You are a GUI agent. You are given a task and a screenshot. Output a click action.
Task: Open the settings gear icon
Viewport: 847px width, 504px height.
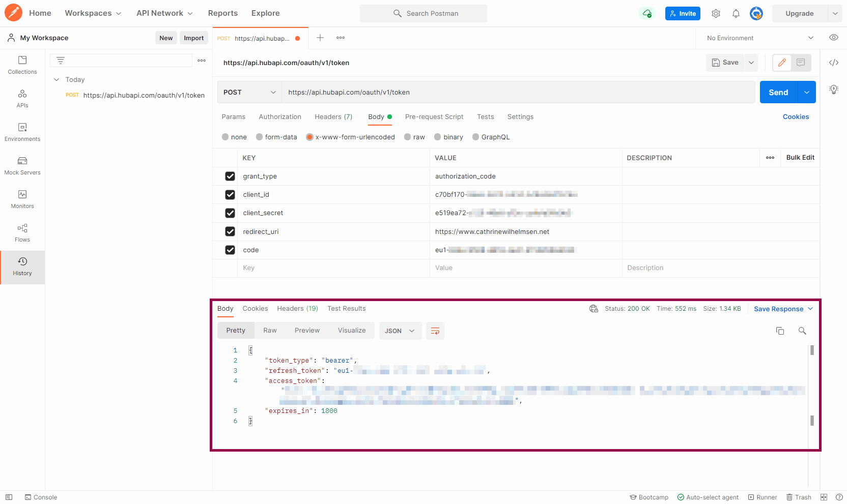716,14
